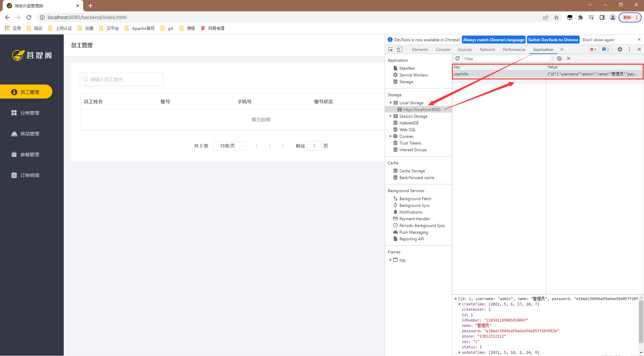
Task: Open Apache官网 bookmark folder
Action: [140, 28]
